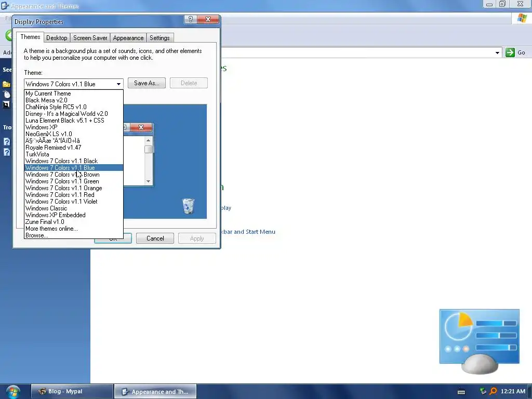Click More themes online... entry
The image size is (532, 399).
click(x=74, y=229)
